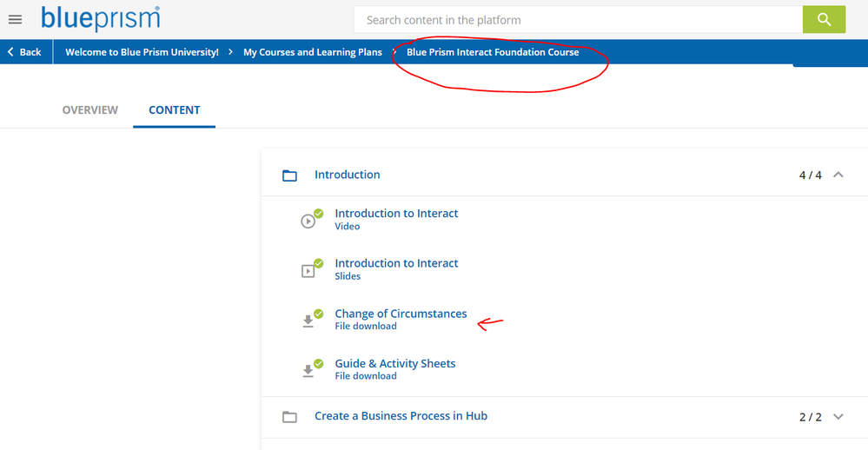Click the video play icon for Introduction to Interact
Screen dimensions: 868x450
pos(308,221)
